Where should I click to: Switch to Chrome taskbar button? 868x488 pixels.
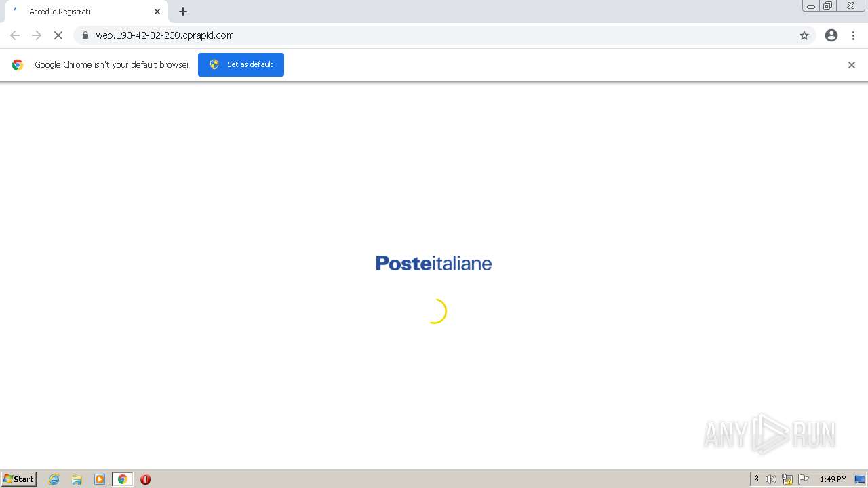point(123,479)
